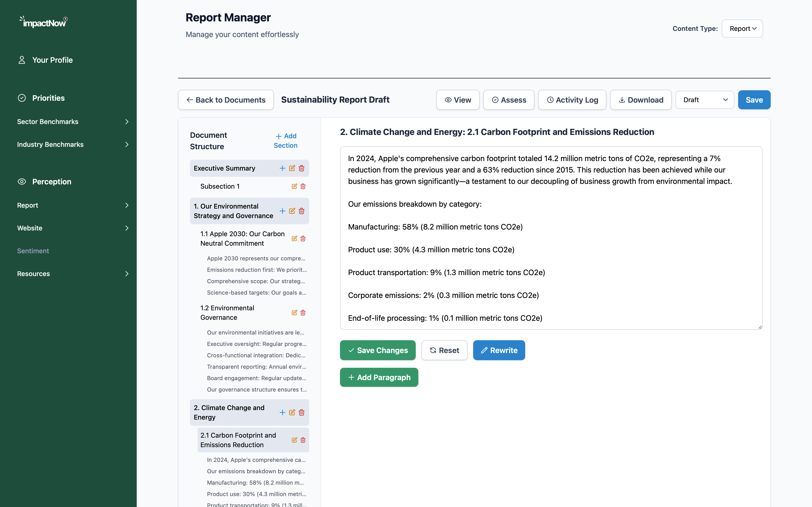Open Your Profile user icon
Screen dimensions: 812x507
(x=22, y=60)
